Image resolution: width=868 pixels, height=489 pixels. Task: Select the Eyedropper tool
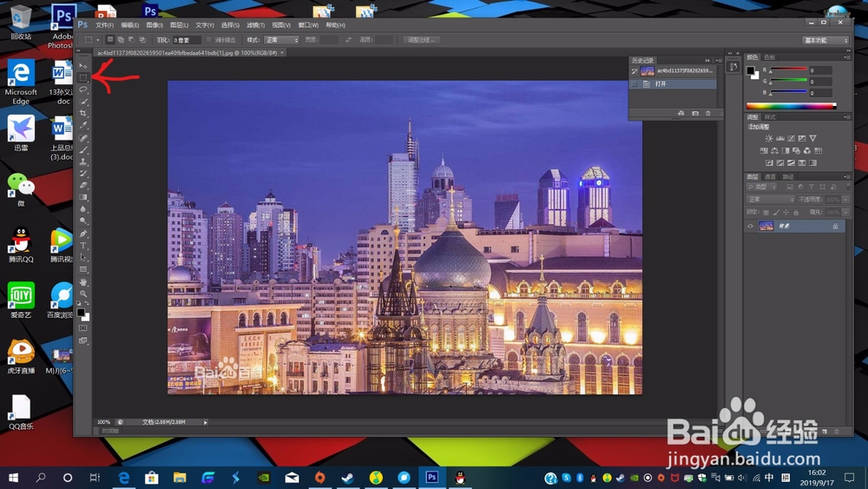click(83, 125)
